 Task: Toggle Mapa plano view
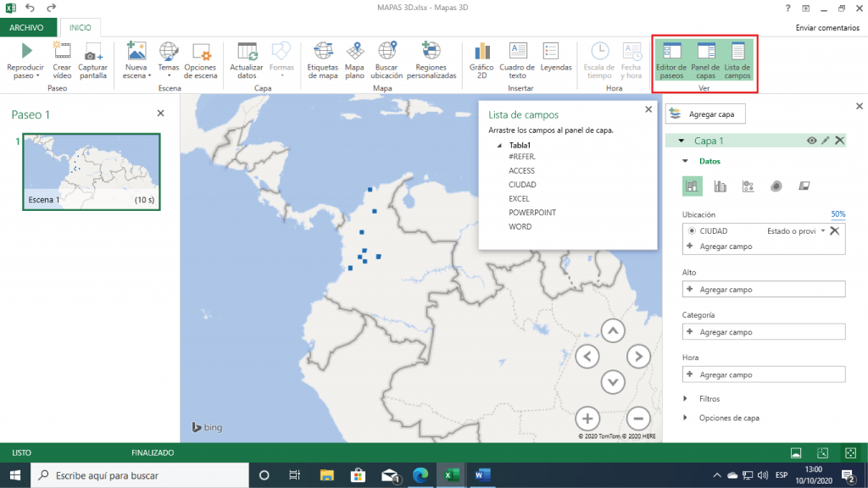click(x=354, y=61)
